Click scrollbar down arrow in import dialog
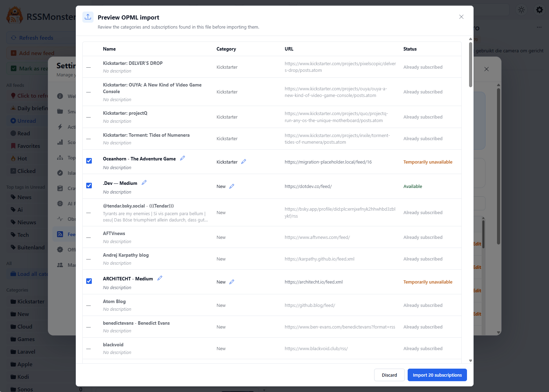The height and width of the screenshot is (392, 549). pos(470,361)
